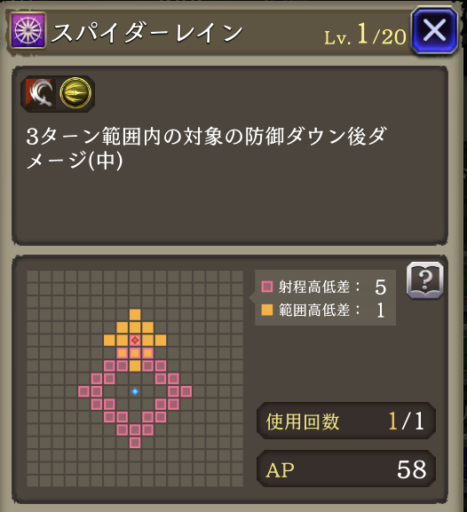Click the topmost orange area tile
The width and height of the screenshot is (467, 512).
[135, 315]
